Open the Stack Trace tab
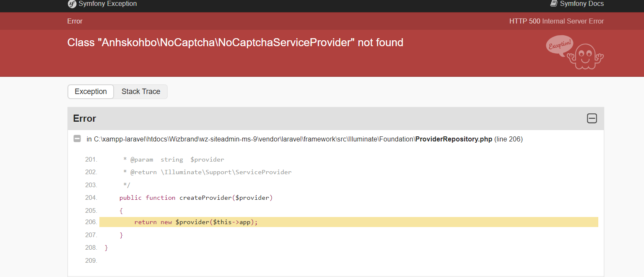 [x=141, y=91]
